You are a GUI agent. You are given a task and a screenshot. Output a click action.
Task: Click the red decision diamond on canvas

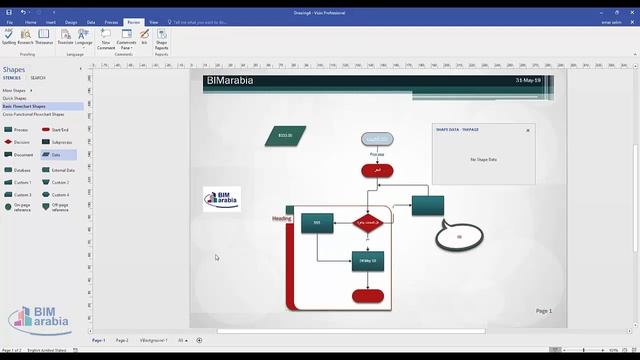[x=368, y=223]
